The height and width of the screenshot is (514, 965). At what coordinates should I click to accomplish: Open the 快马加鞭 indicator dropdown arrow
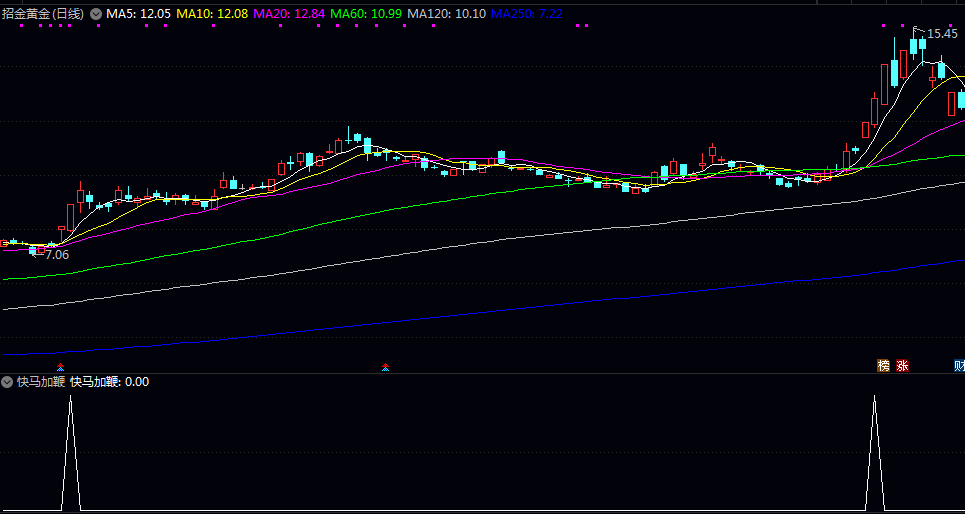pos(8,382)
